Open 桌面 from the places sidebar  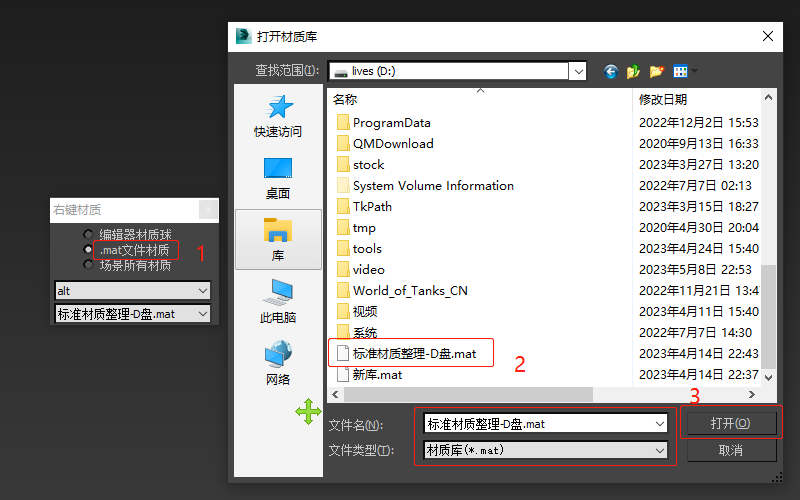point(278,177)
